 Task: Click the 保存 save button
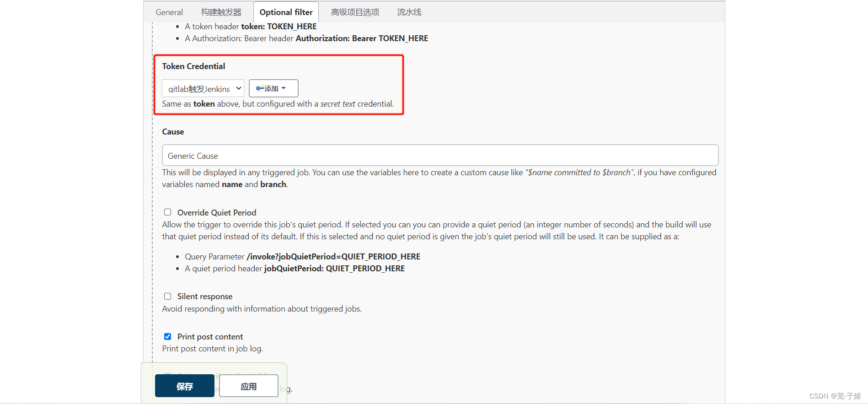pos(185,386)
